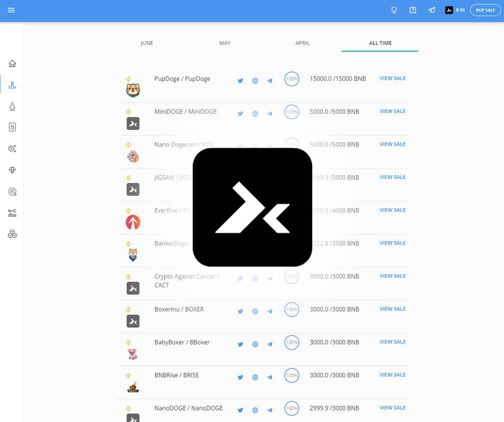Open BNBRise Telegram icon

(270, 377)
